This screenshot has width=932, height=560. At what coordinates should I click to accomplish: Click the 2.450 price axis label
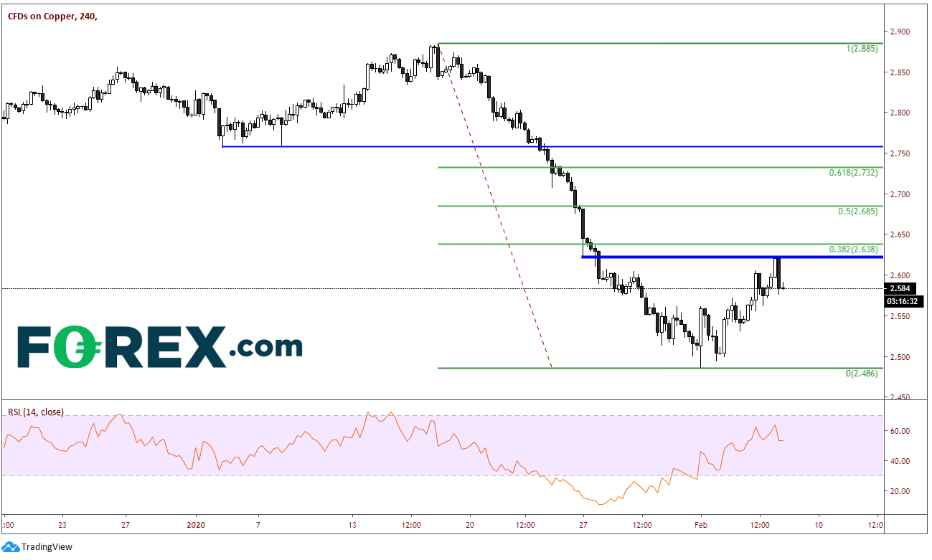pos(901,397)
